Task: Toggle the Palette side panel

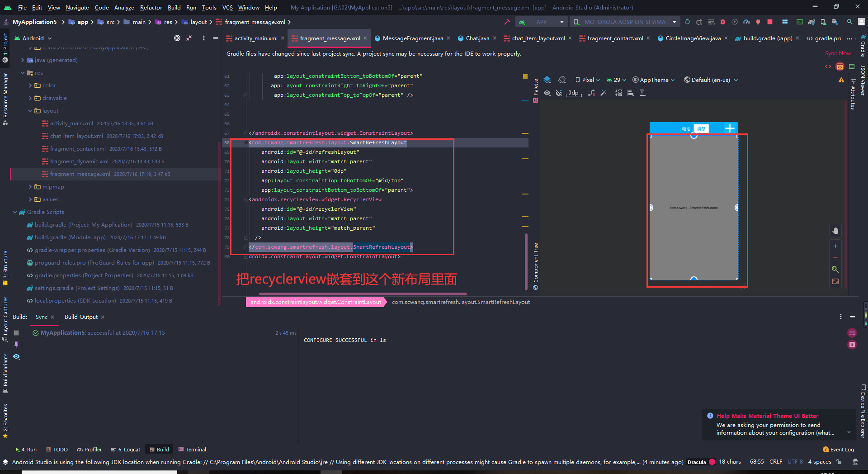Action: point(536,90)
